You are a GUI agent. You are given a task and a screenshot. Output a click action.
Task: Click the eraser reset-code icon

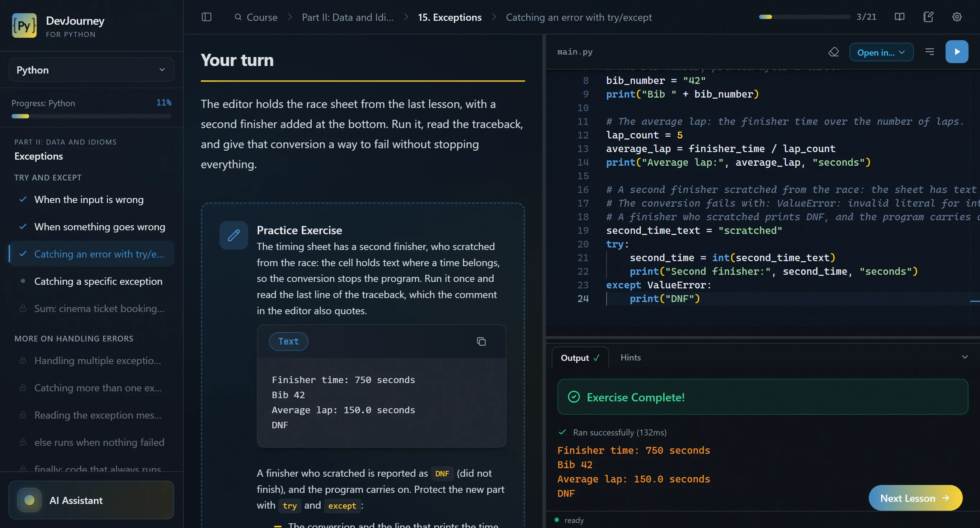[834, 52]
